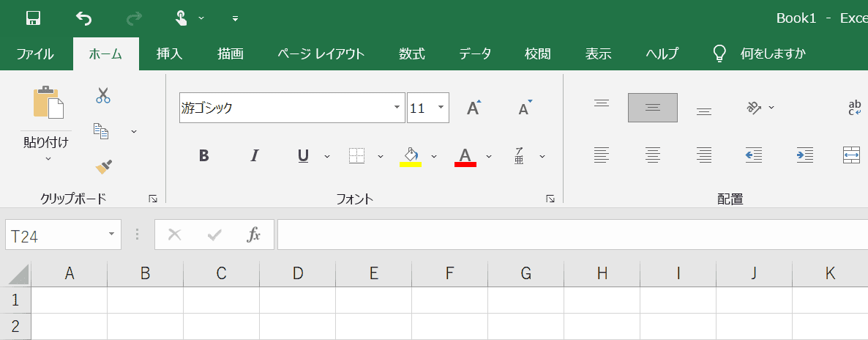This screenshot has height=340, width=868.
Task: Open the Customize Quick Access Toolbar arrow
Action: pyautogui.click(x=235, y=19)
